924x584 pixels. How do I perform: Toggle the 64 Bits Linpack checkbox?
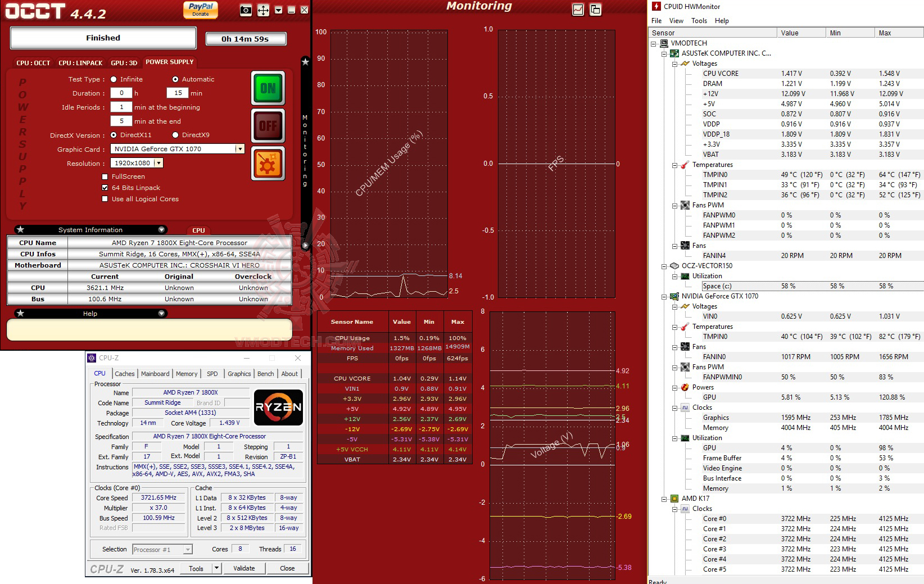click(105, 188)
